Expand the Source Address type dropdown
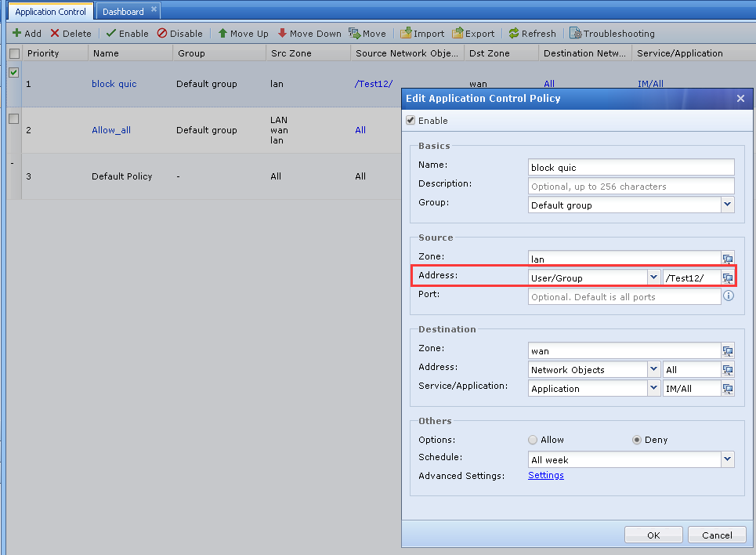 click(x=653, y=277)
